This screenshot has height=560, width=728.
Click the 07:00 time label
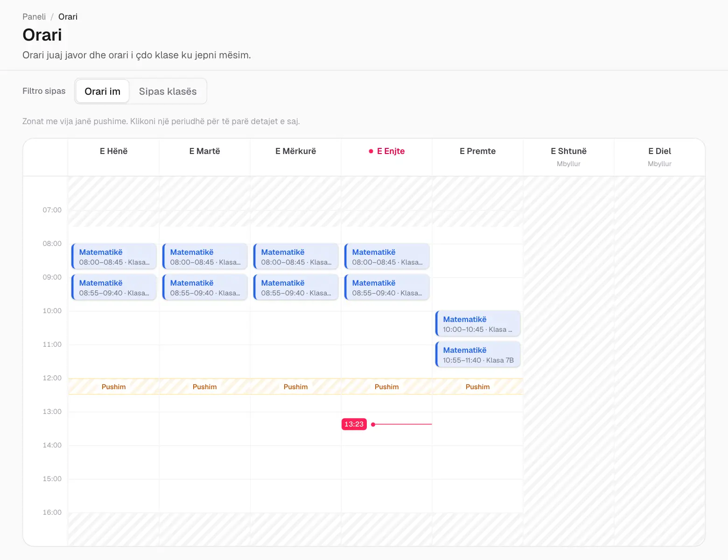coord(52,210)
